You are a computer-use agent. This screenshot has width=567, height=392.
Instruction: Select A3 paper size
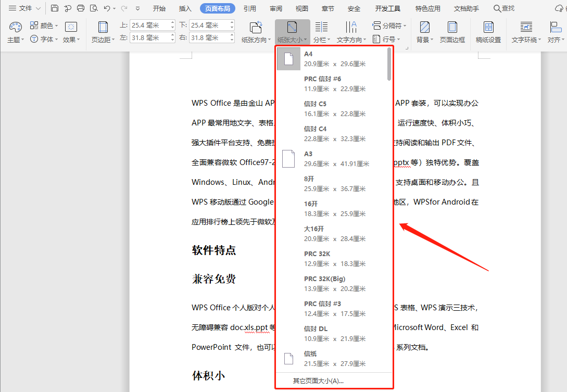[x=331, y=158]
